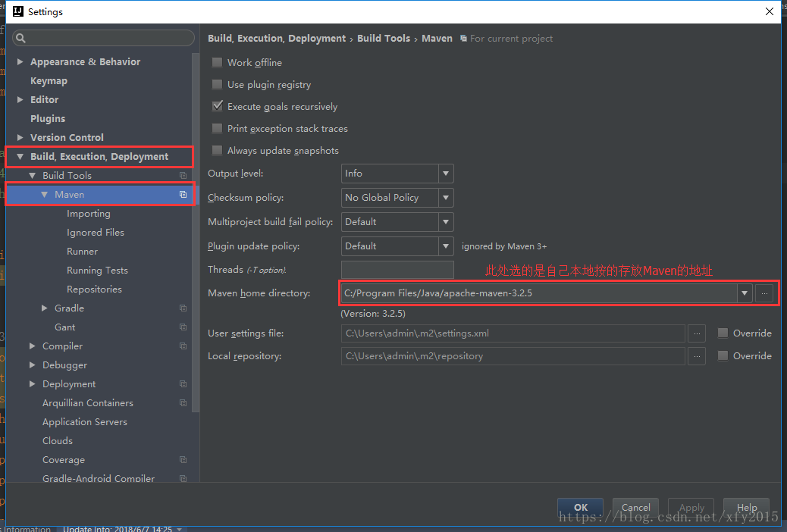Enable Always update snapshots

click(x=218, y=150)
